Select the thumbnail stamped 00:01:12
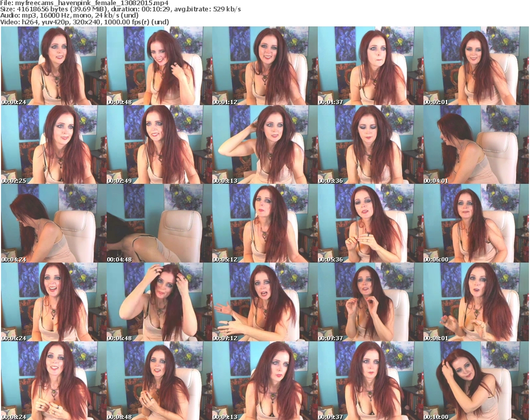The height and width of the screenshot is (420, 530). coord(264,66)
